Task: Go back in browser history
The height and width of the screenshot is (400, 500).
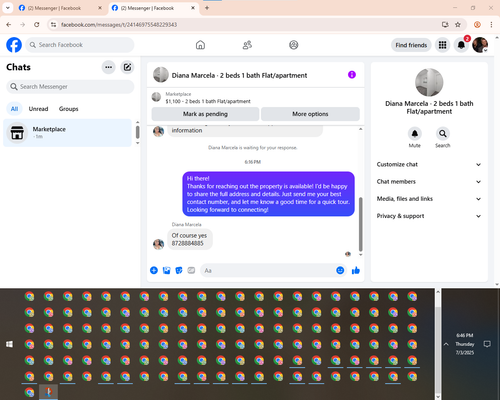Action: (9, 25)
